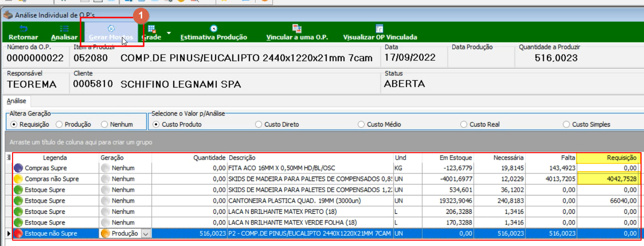Click the green legend circle on SKIDS 1,2 row

tap(18, 190)
